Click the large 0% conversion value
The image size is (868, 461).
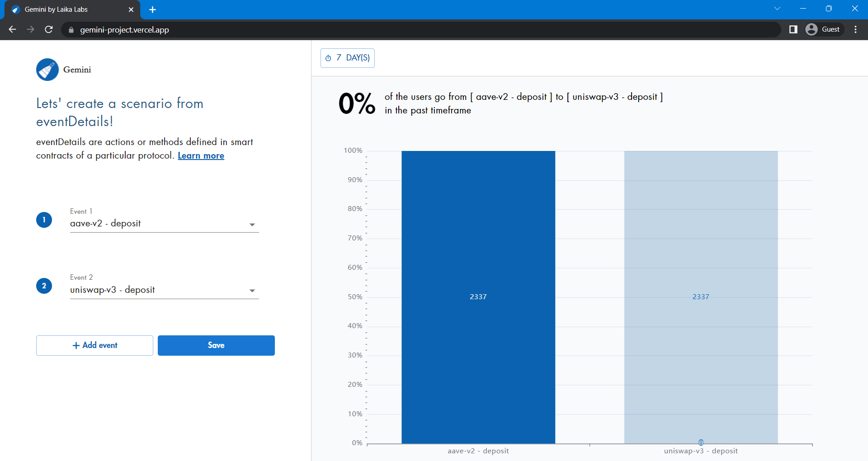(357, 103)
